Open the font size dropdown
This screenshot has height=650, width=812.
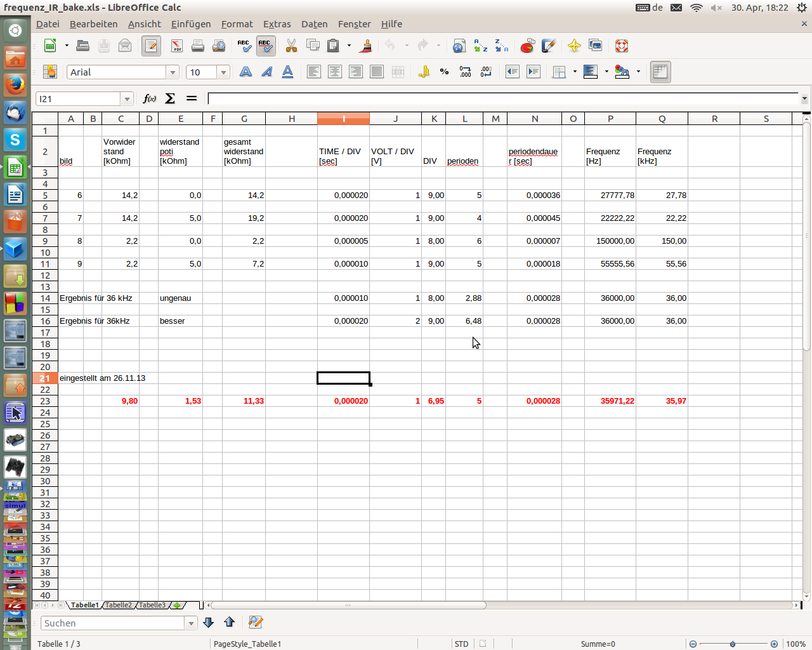[223, 72]
